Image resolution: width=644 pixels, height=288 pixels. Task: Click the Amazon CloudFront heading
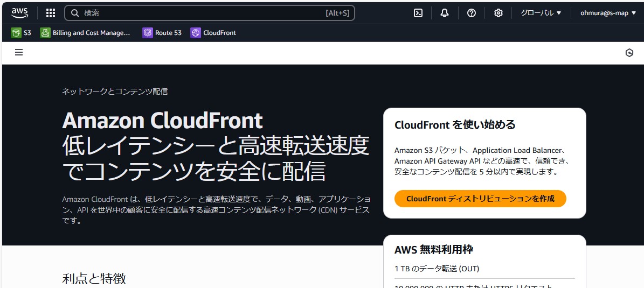[162, 120]
